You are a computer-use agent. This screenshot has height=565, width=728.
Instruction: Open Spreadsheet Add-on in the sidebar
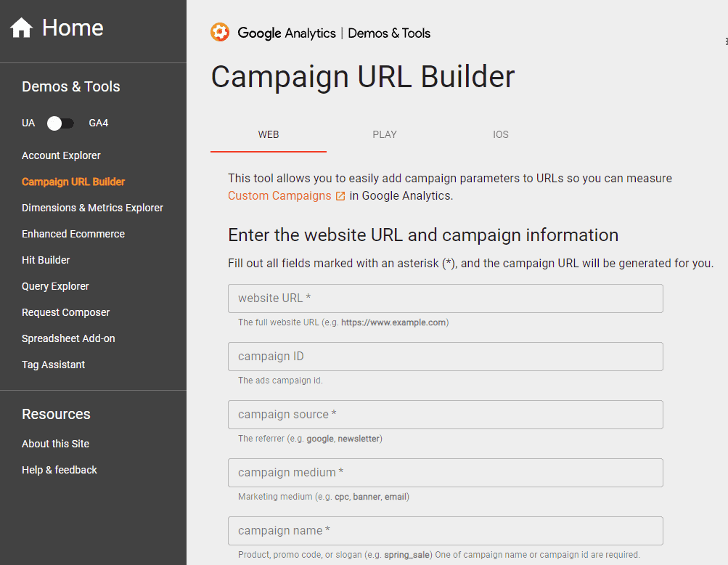coord(68,338)
